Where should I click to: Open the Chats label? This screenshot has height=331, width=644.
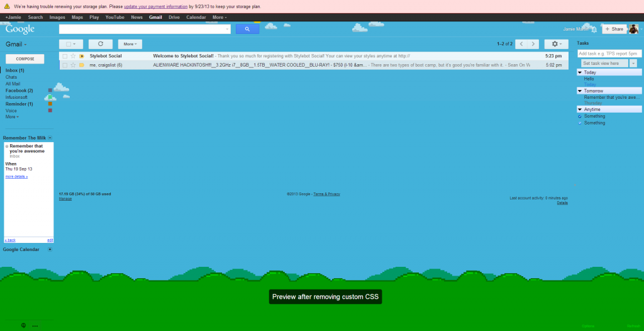[11, 77]
